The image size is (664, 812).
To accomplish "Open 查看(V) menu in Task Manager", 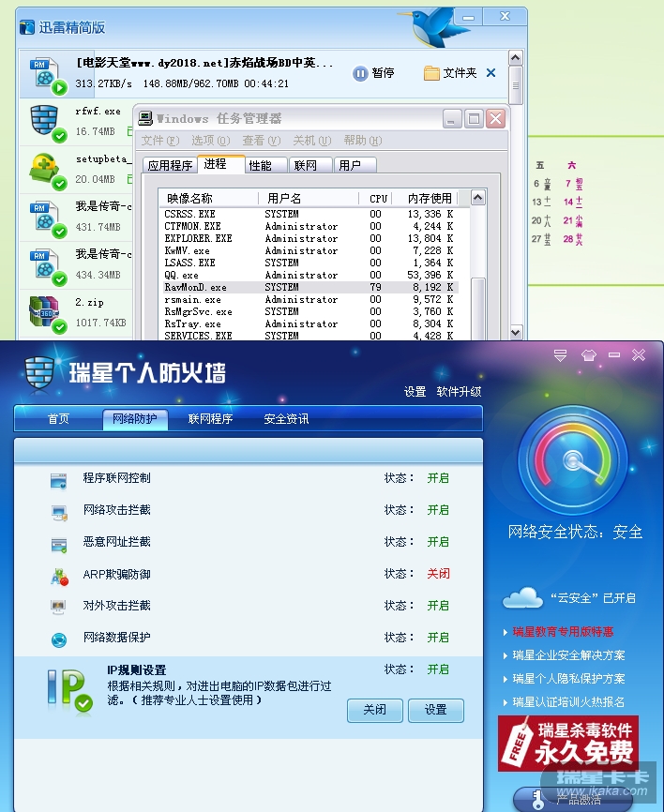I will (261, 141).
